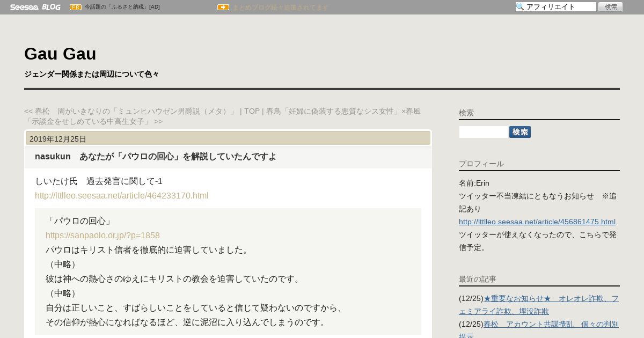Click the gray 検索 button in top bar
The image size is (644, 338).
coord(611,6)
